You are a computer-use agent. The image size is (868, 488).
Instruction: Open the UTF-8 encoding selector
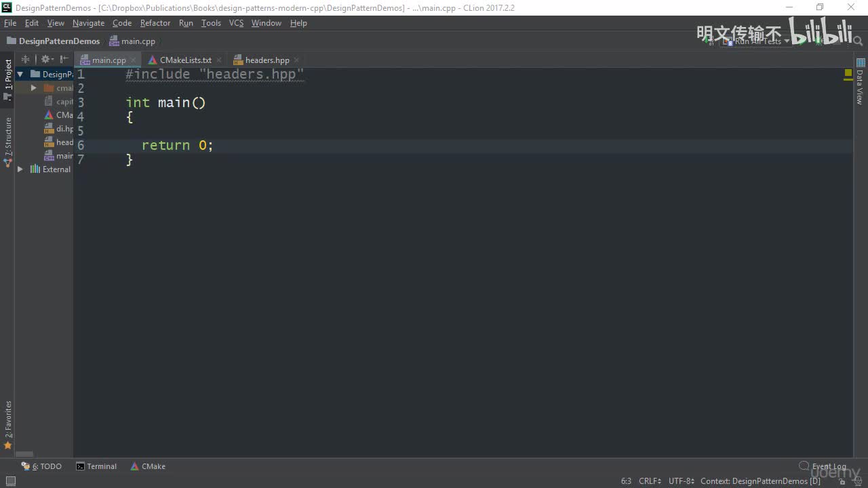tap(681, 481)
